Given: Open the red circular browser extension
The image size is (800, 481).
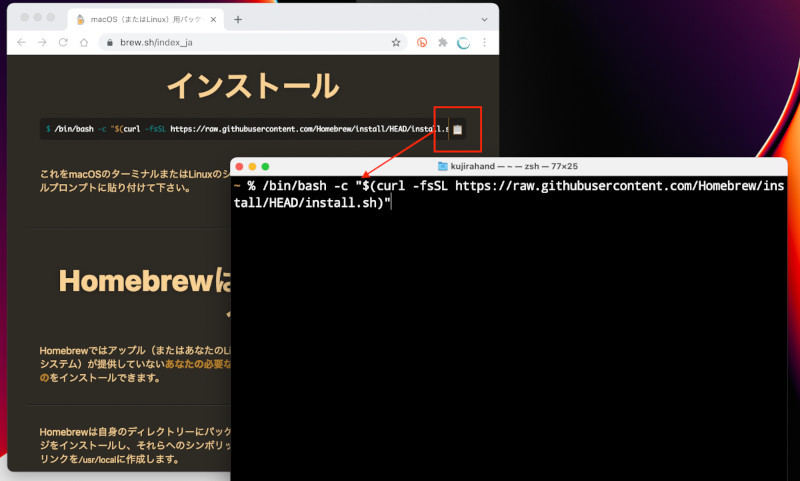Looking at the screenshot, I should [422, 42].
